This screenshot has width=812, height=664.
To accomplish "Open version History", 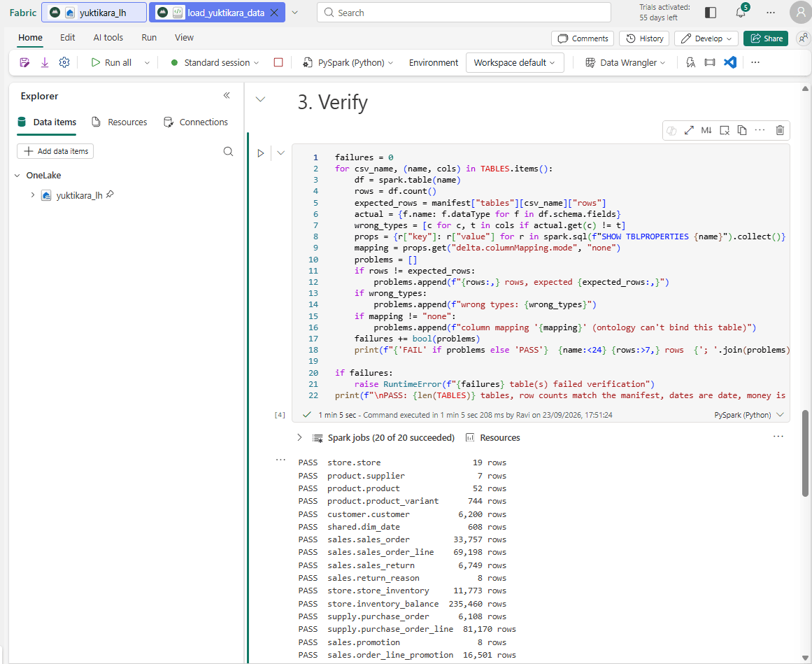I will 644,38.
